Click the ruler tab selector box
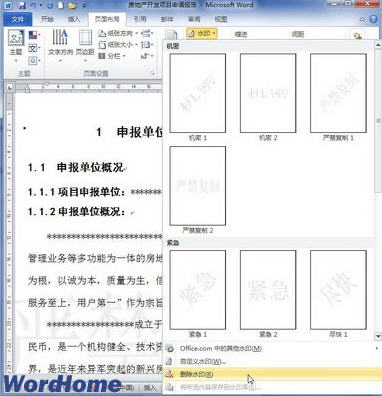 pyautogui.click(x=10, y=88)
